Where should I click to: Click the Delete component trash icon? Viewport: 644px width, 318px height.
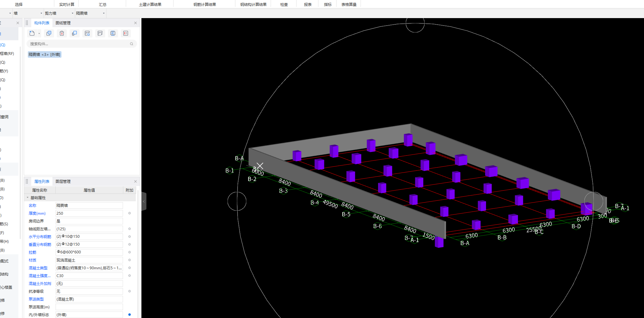62,33
